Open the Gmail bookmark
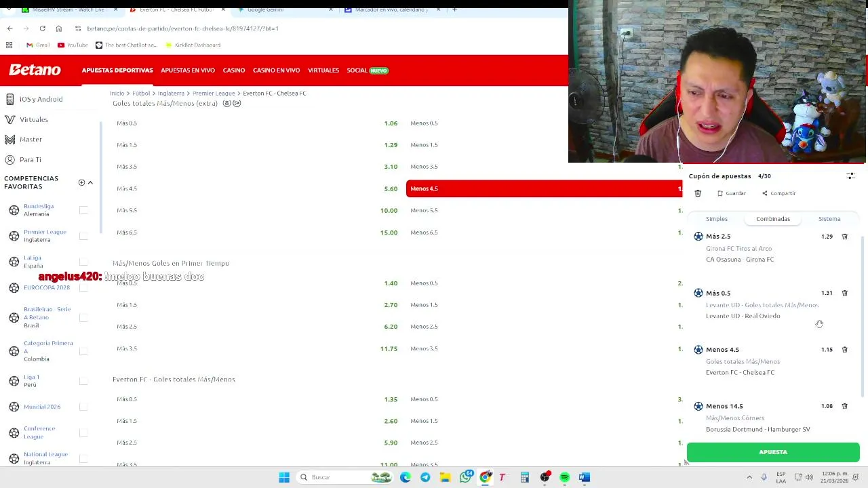 click(38, 45)
